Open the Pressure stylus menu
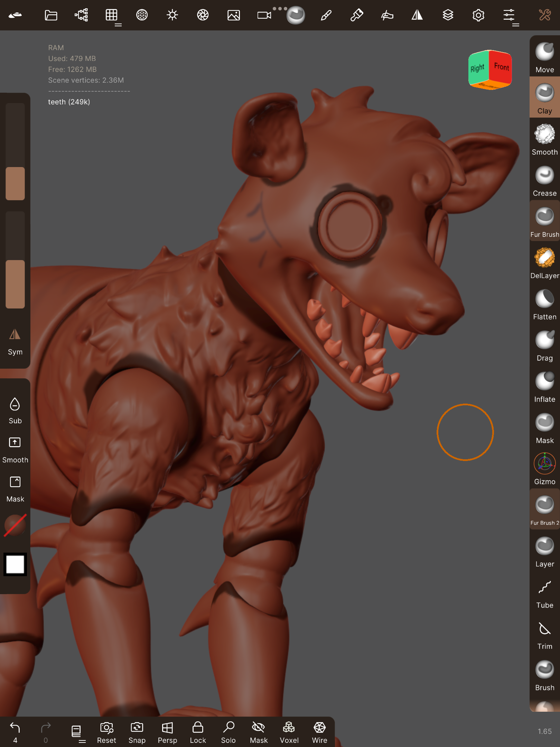This screenshot has height=747, width=560. pos(387,15)
